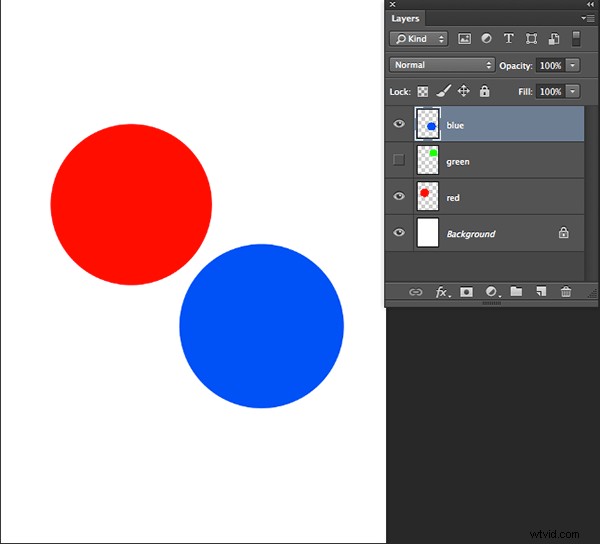Hide the Background layer
Image resolution: width=600 pixels, height=544 pixels.
pyautogui.click(x=399, y=233)
